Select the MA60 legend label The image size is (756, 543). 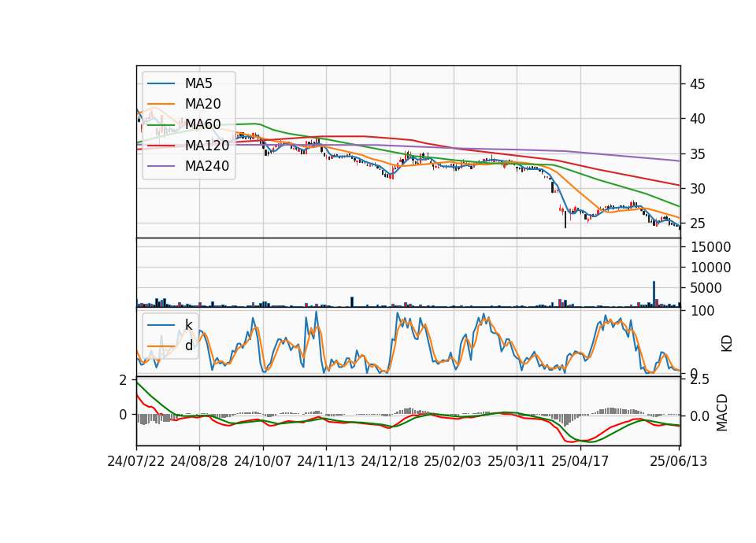pos(202,124)
